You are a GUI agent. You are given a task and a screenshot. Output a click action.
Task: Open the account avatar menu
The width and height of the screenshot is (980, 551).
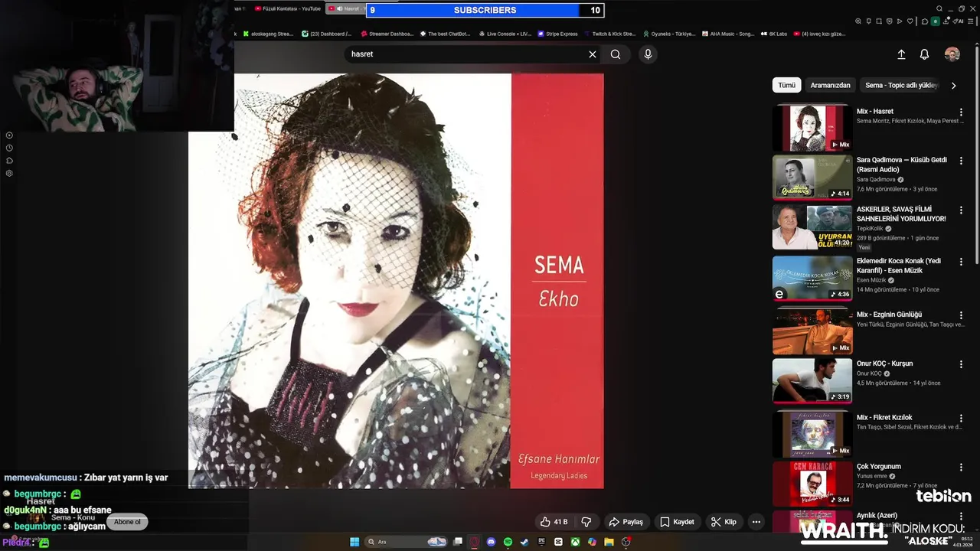click(952, 54)
